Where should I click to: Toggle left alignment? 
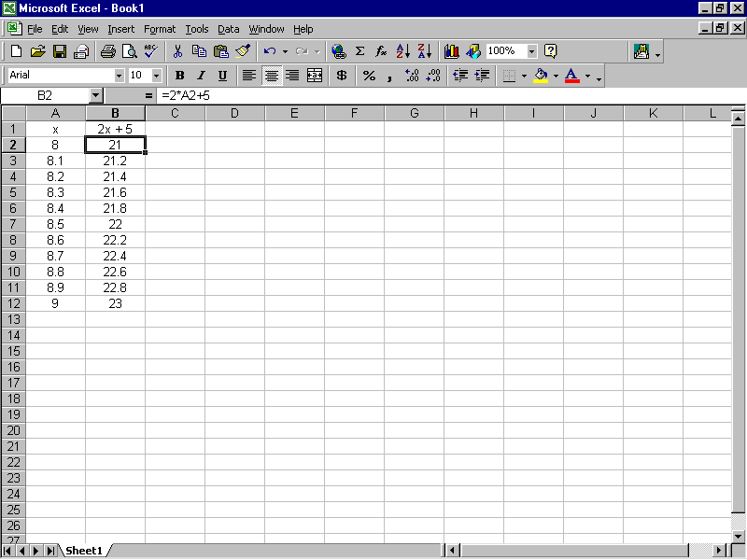249,76
